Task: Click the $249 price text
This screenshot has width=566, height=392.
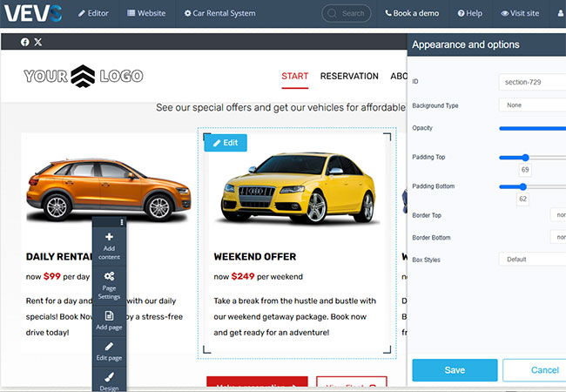Action: click(x=243, y=276)
